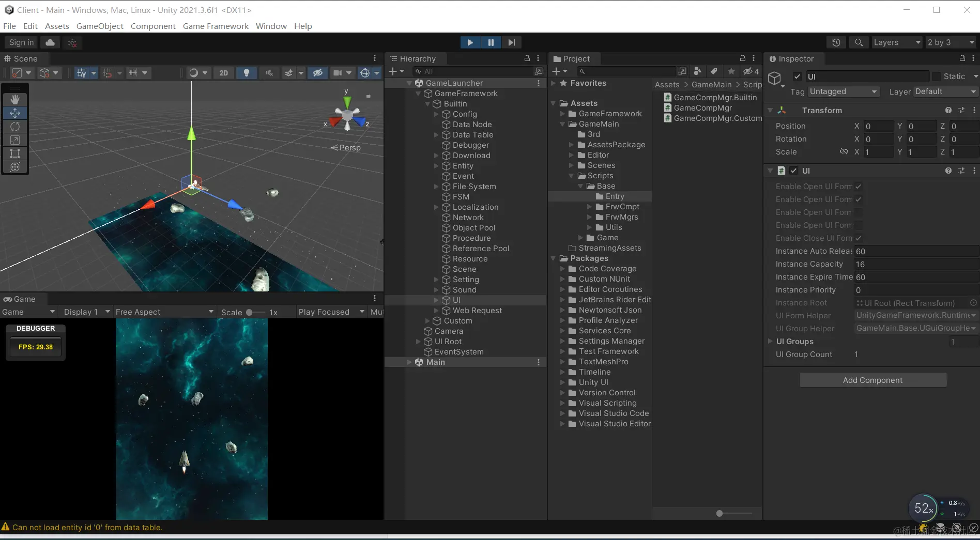Toggle scene lighting bulb icon
Image resolution: width=980 pixels, height=540 pixels.
247,73
